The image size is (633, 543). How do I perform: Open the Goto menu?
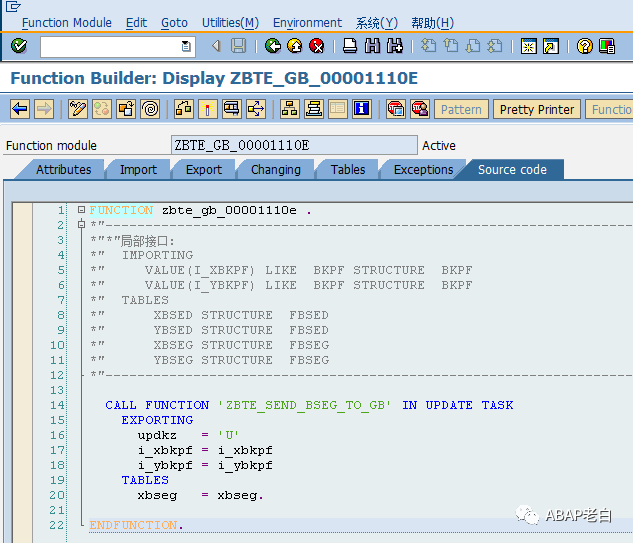tap(174, 23)
